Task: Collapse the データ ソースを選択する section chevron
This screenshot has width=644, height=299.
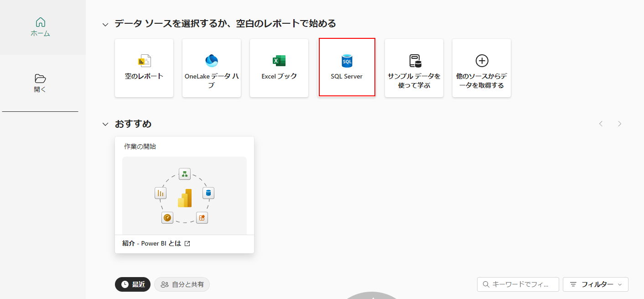Action: pyautogui.click(x=105, y=23)
